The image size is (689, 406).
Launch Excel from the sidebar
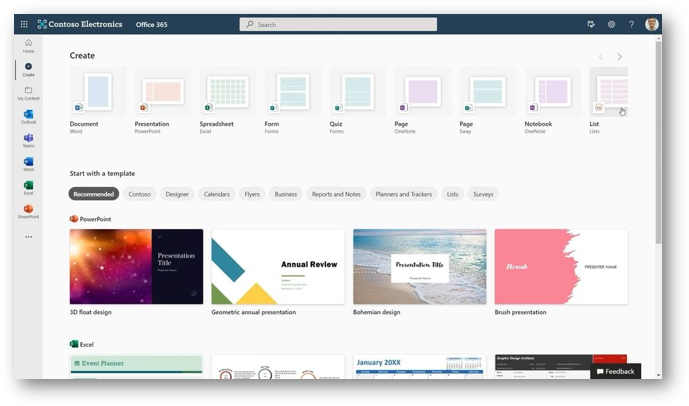(29, 188)
